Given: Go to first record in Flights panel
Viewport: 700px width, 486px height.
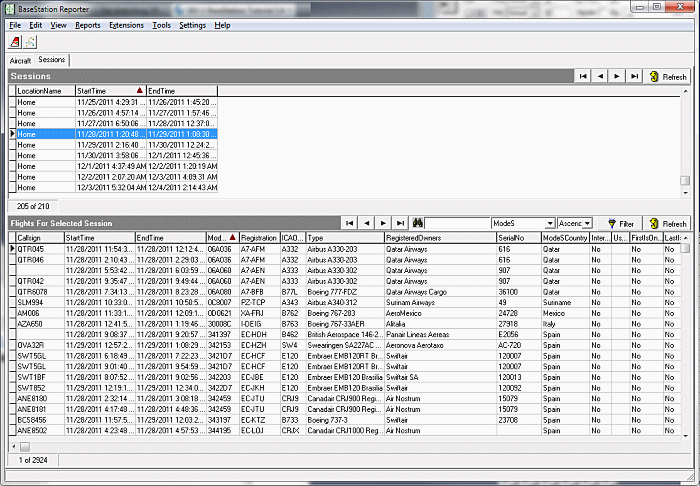Looking at the screenshot, I should point(350,223).
